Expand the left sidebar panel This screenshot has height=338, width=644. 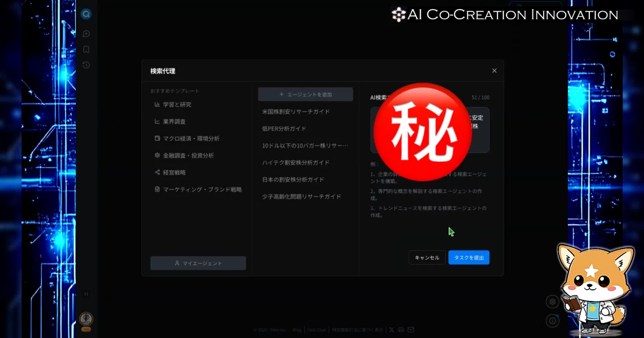pyautogui.click(x=86, y=294)
